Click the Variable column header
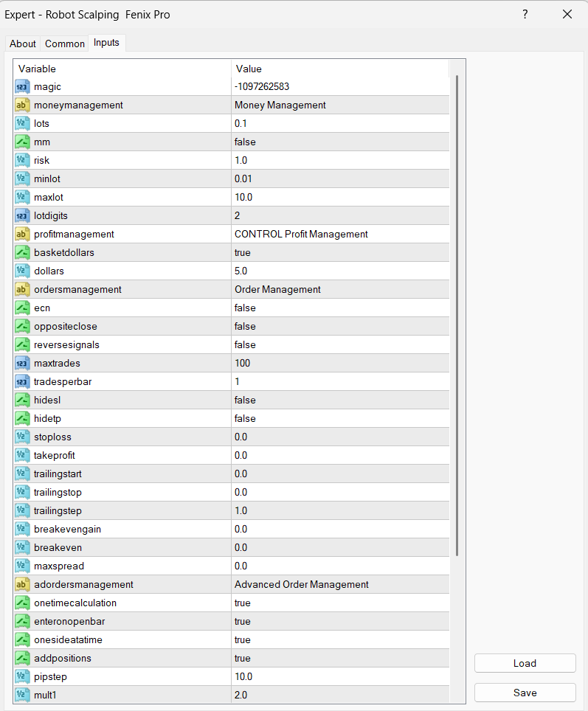This screenshot has width=588, height=711. (122, 69)
